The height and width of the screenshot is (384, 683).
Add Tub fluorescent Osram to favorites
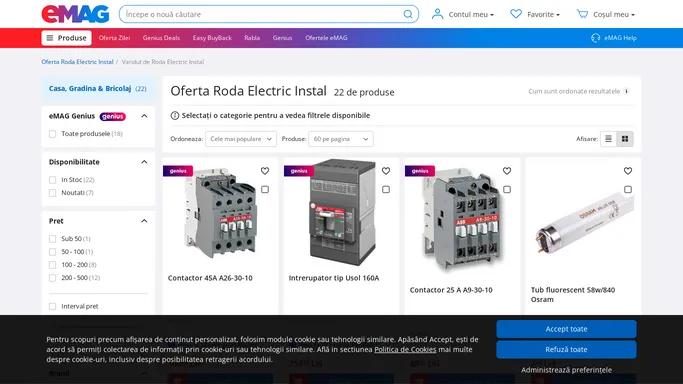click(x=628, y=171)
